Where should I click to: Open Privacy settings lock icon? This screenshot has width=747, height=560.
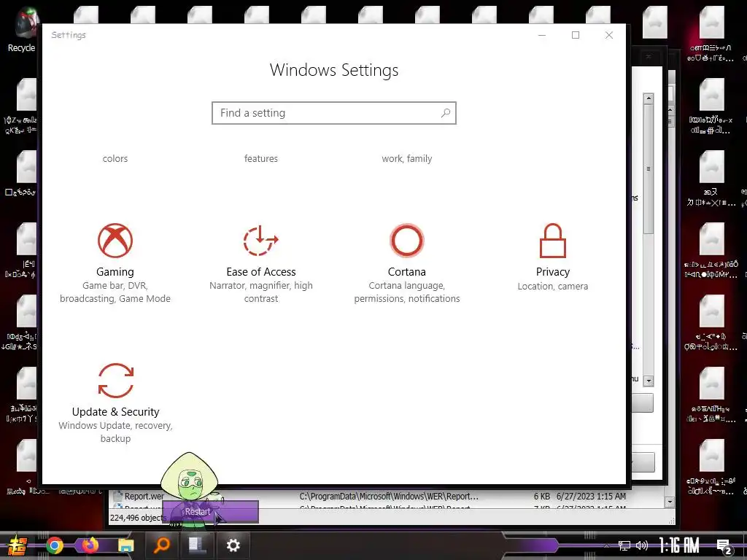(553, 241)
